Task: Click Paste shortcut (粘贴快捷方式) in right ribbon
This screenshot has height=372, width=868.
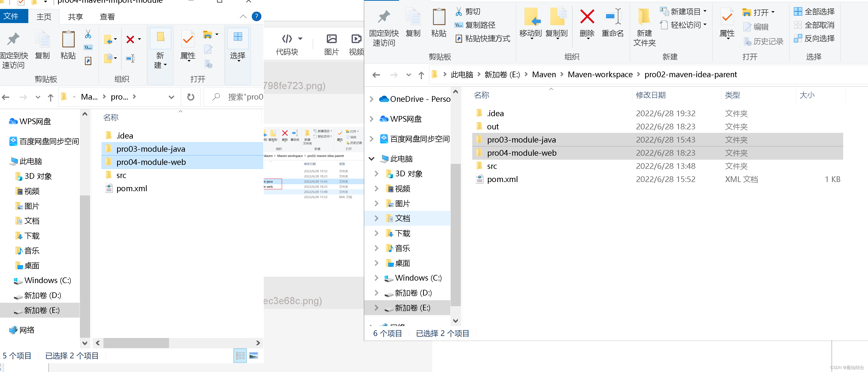Action: click(x=483, y=38)
